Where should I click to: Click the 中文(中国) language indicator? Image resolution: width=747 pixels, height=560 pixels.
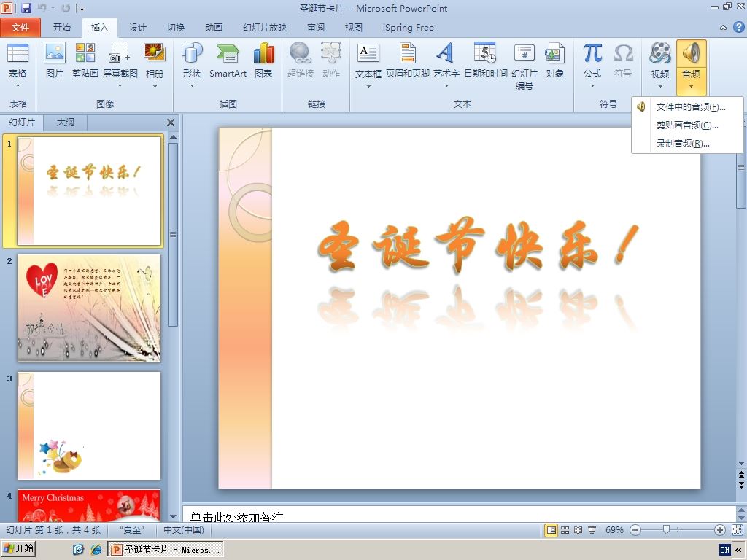(183, 530)
